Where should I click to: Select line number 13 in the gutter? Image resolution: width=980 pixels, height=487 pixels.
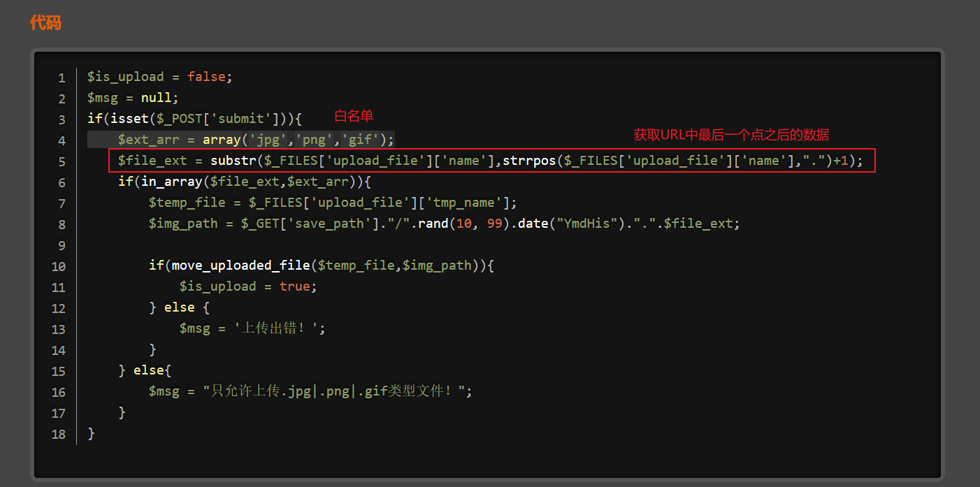[x=59, y=329]
